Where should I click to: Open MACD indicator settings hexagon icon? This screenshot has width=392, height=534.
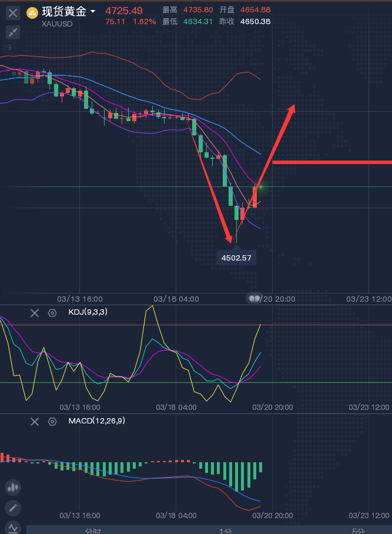click(x=52, y=421)
